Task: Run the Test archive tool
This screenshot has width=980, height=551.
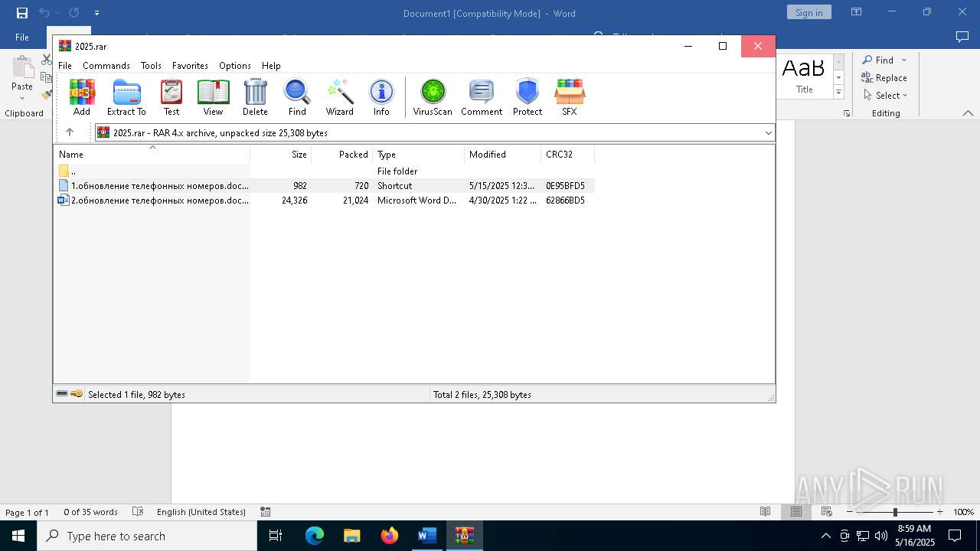Action: click(171, 97)
